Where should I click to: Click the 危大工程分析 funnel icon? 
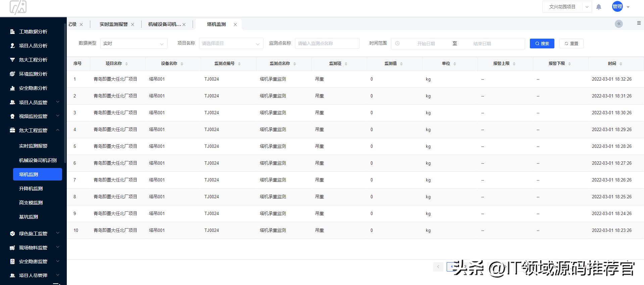click(12, 60)
